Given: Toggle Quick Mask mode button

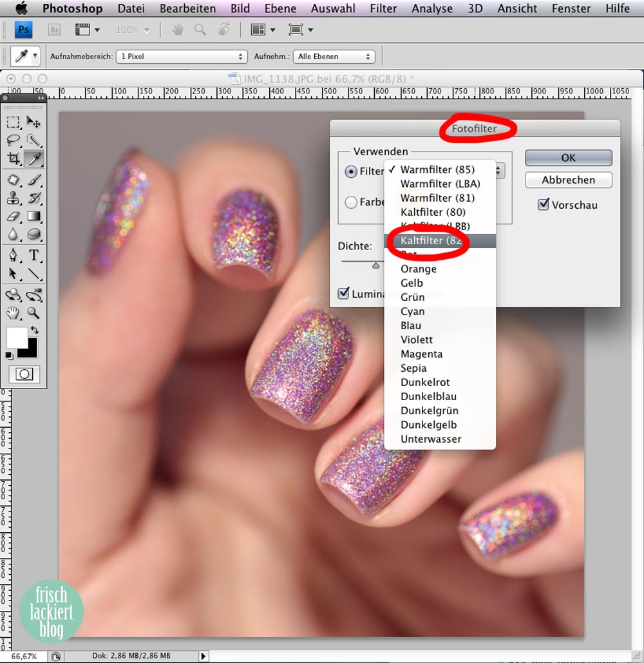Looking at the screenshot, I should point(24,374).
